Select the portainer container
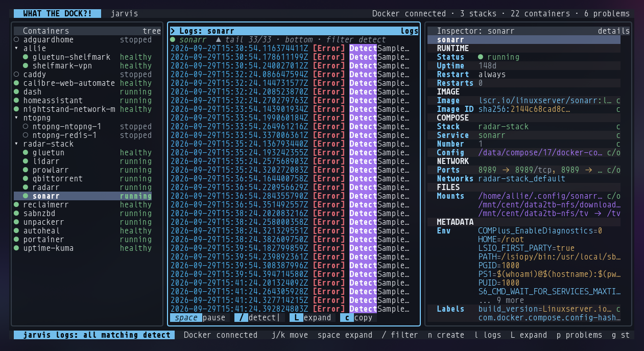 tap(83, 240)
